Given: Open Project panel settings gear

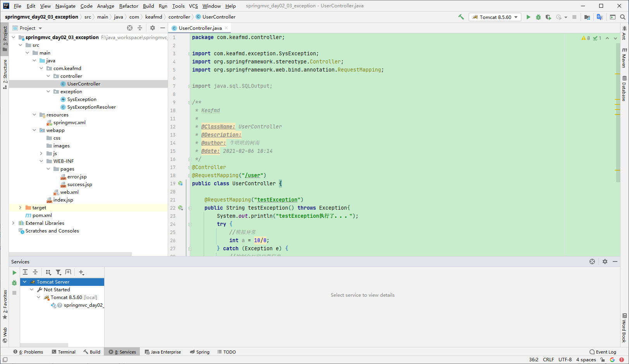Looking at the screenshot, I should point(153,28).
